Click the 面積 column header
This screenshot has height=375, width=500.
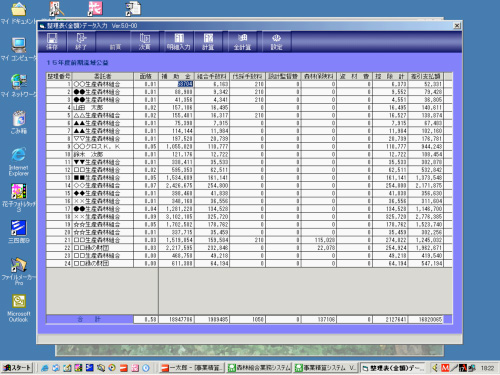click(146, 76)
